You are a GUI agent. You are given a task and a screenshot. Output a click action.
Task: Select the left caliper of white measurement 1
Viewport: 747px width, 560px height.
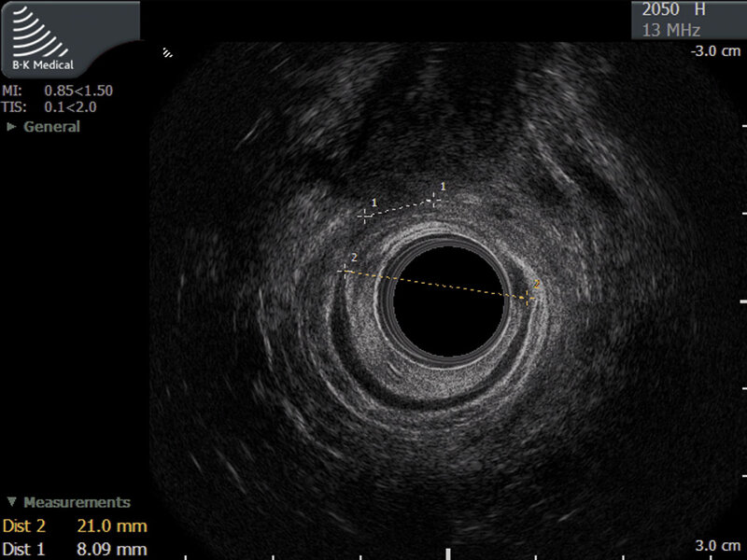pyautogui.click(x=365, y=217)
